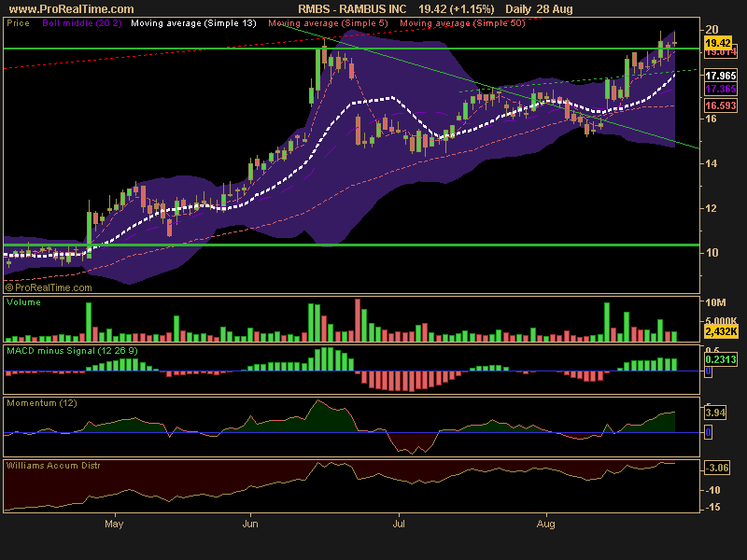747x560 pixels.
Task: Click the Jul date axis label
Action: coord(399,525)
